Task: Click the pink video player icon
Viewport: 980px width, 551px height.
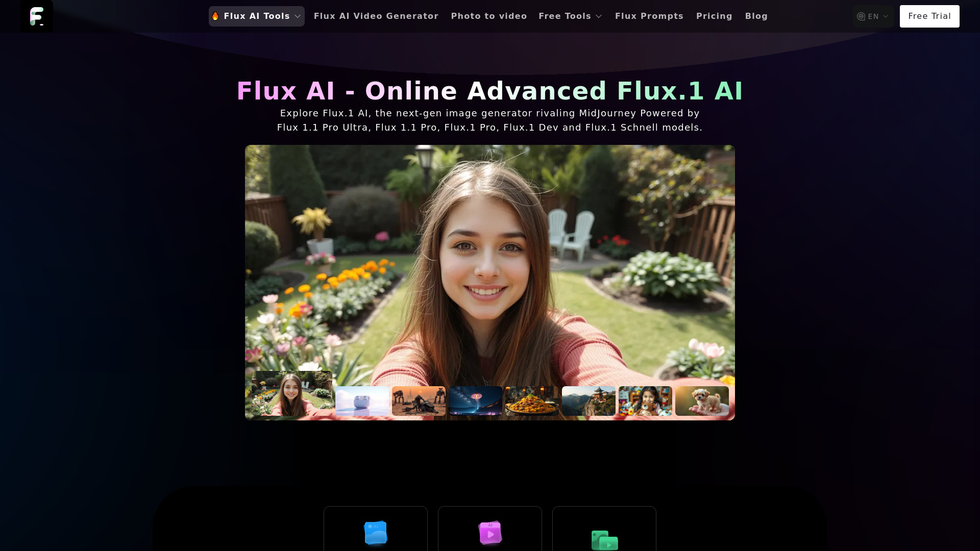Action: tap(490, 532)
